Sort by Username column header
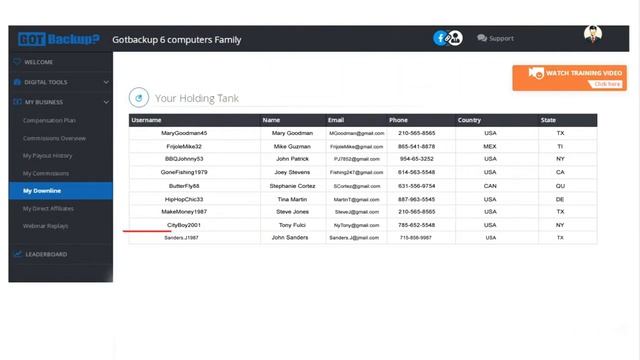 (x=146, y=120)
